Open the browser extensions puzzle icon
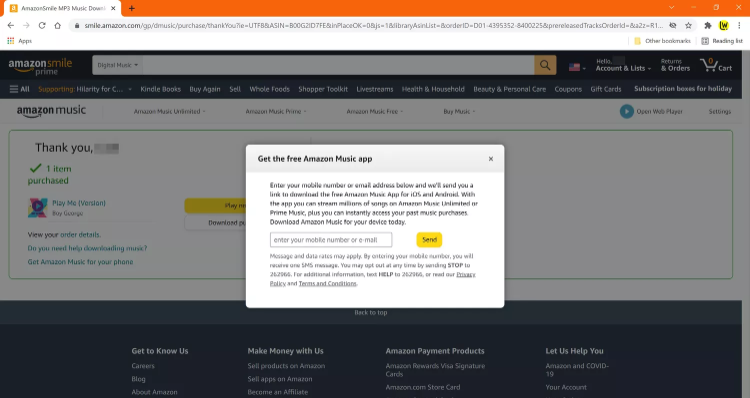Viewport: 750px width, 398px height. (x=708, y=25)
